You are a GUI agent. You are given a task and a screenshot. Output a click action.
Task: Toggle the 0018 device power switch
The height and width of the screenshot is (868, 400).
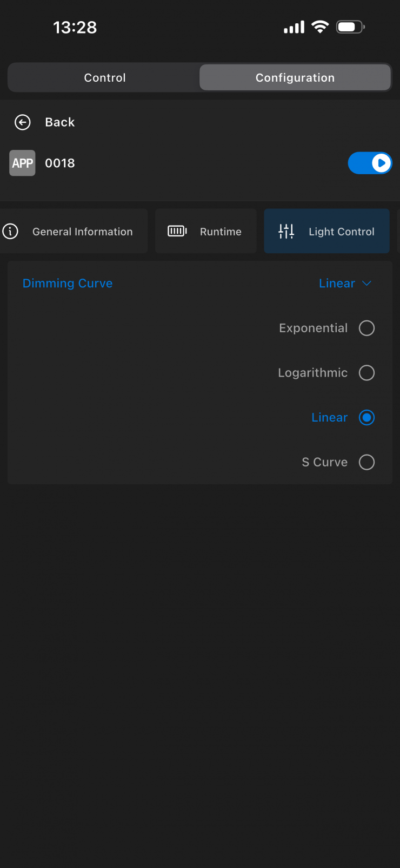pos(370,163)
